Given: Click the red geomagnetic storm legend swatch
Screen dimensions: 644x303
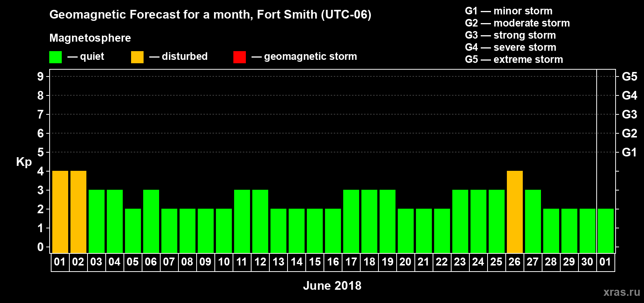Looking at the screenshot, I should point(239,57).
